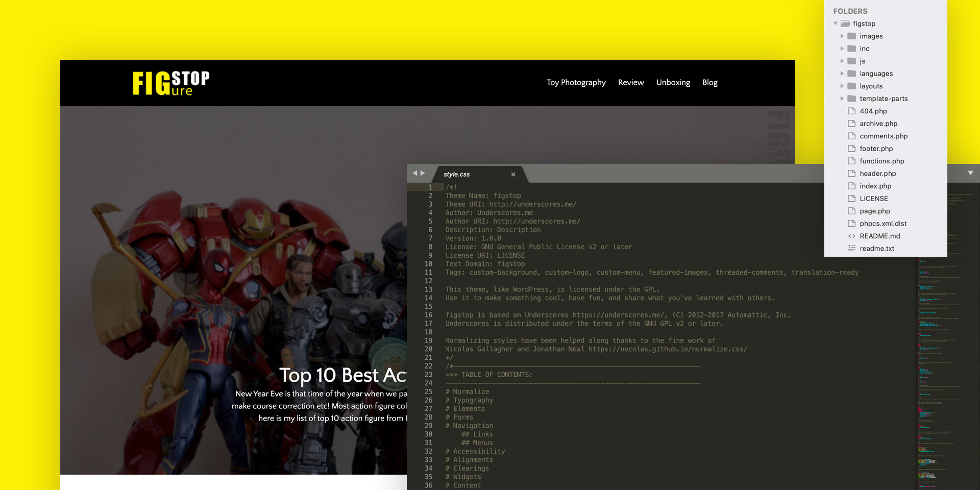The image size is (980, 490).
Task: Select the file icon next to footer.php
Action: click(x=851, y=149)
